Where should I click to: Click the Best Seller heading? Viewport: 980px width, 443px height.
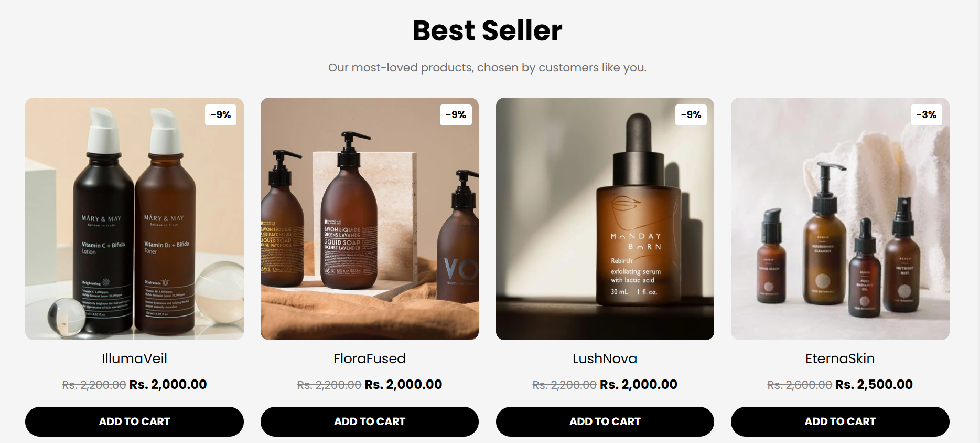pyautogui.click(x=487, y=30)
